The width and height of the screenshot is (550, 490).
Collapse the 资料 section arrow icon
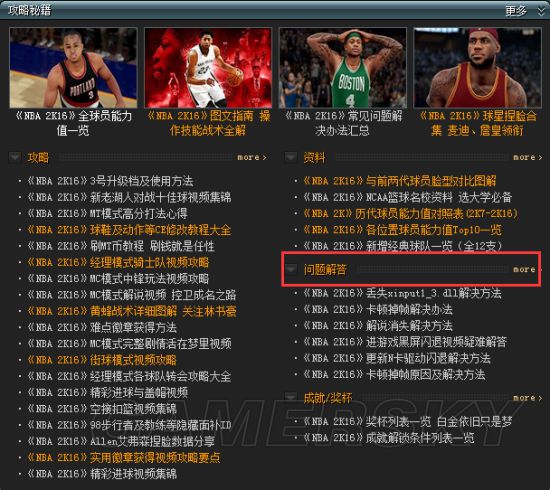(290, 157)
